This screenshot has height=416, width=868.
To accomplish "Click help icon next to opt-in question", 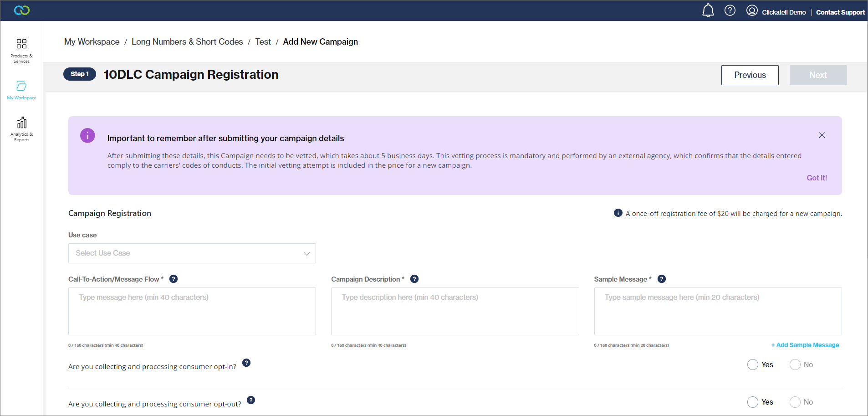I will coord(246,363).
